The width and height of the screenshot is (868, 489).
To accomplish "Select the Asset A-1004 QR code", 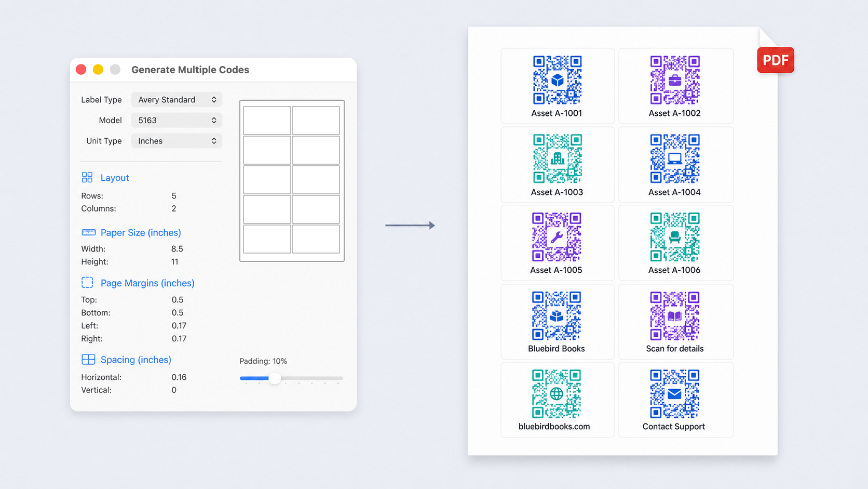I will click(x=675, y=158).
